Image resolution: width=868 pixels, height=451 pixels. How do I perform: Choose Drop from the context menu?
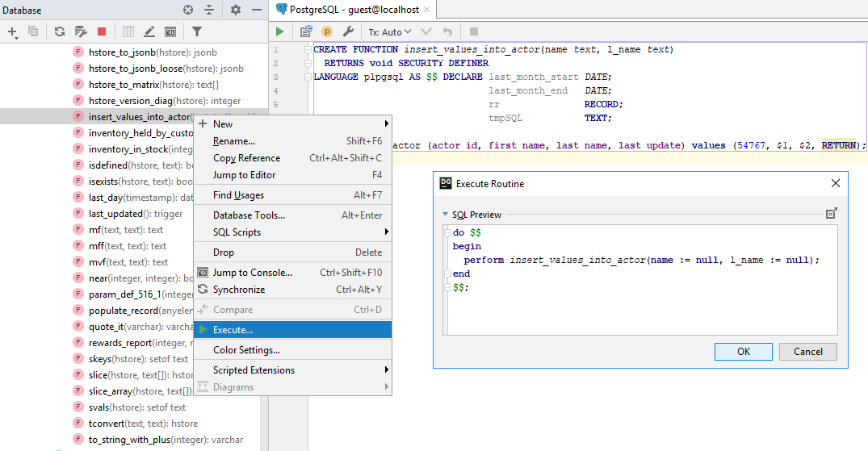292,253
